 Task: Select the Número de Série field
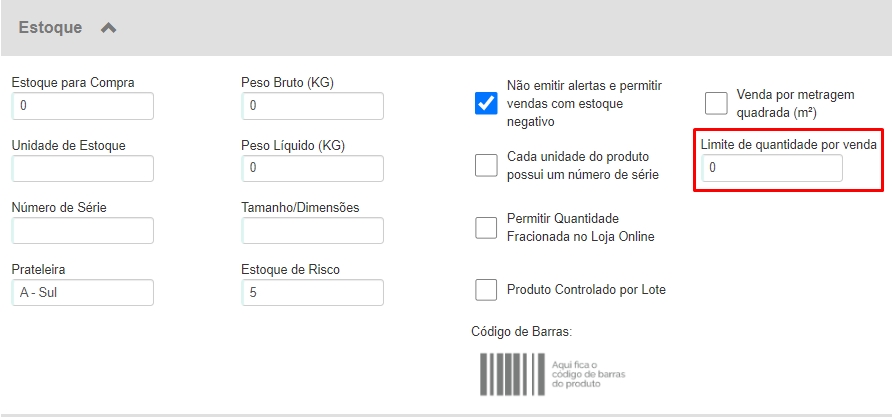pos(82,230)
